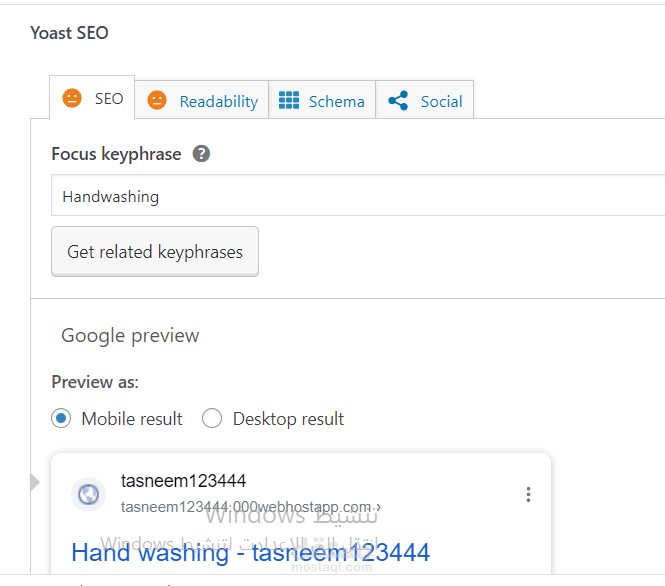Image resolution: width=665 pixels, height=586 pixels.
Task: Click the 000webhostapp.com URL in the preview
Action: (x=250, y=507)
